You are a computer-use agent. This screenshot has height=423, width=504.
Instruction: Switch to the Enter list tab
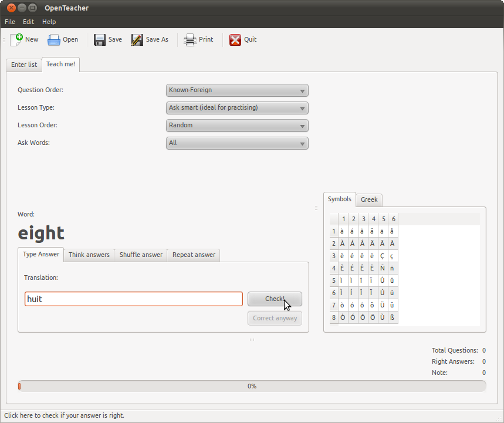click(24, 65)
